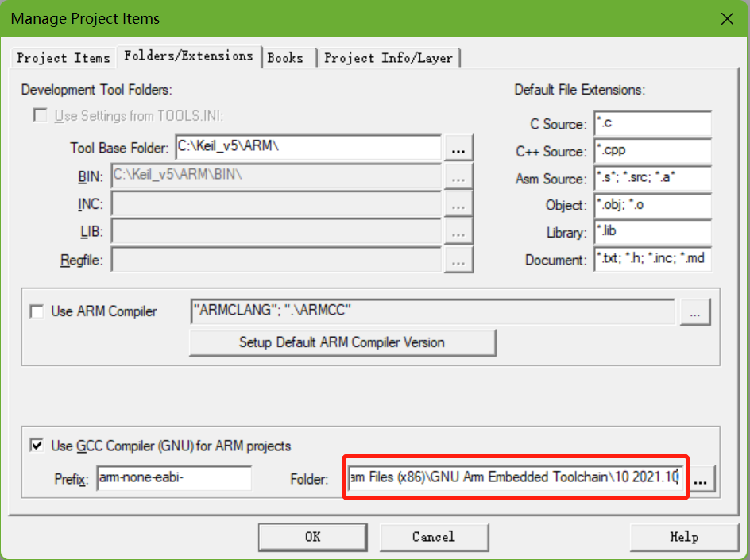Click the Asm Source extensions field
This screenshot has width=750, height=560.
point(651,178)
